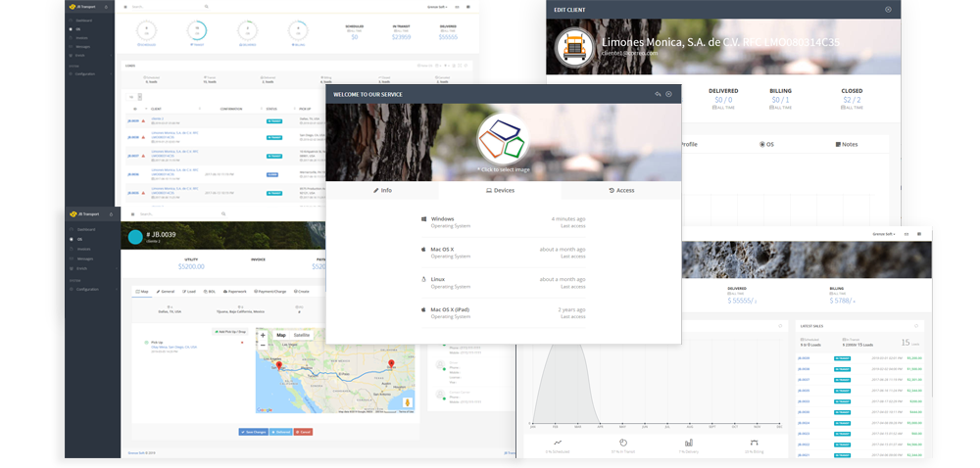
Task: Click '4 minutes ago' last access text
Action: (568, 219)
